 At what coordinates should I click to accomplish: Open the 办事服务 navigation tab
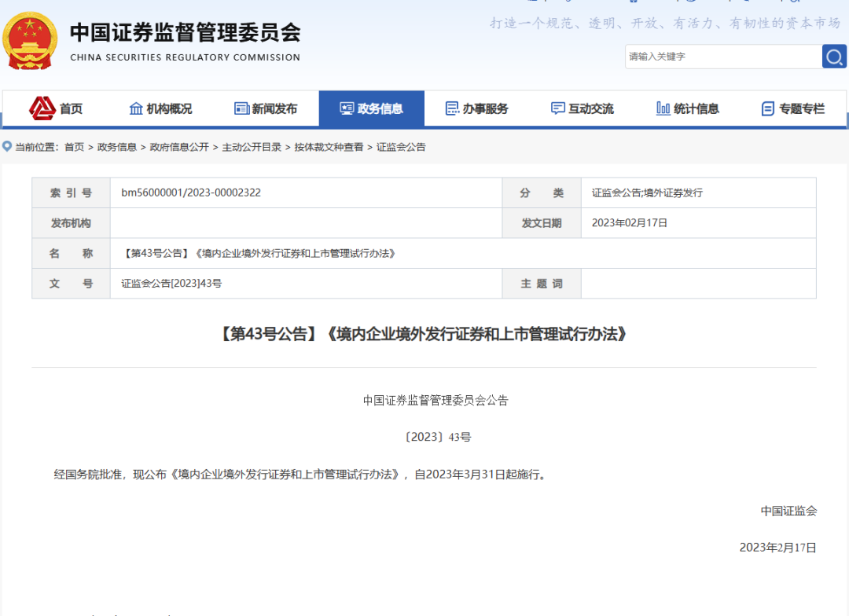click(x=477, y=108)
